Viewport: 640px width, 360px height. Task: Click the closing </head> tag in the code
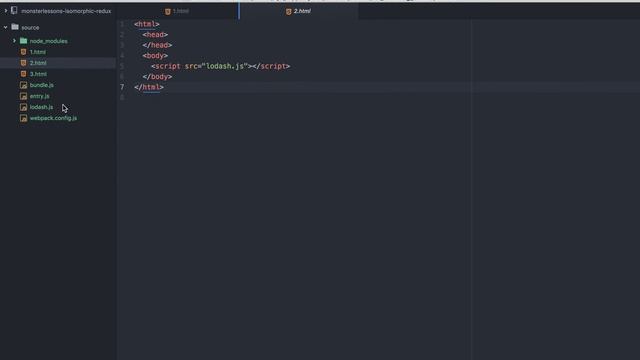(x=157, y=45)
